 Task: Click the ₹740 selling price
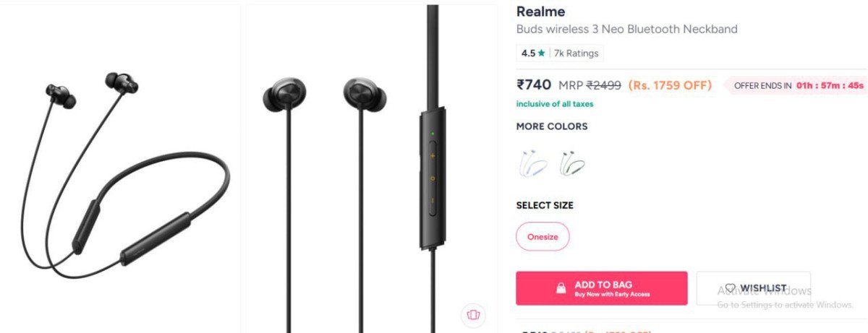(534, 85)
